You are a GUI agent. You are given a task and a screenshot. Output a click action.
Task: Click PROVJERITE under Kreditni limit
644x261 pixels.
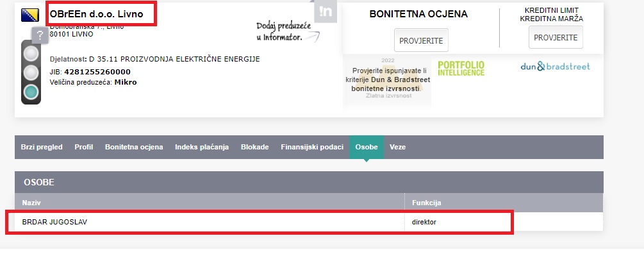tap(556, 37)
